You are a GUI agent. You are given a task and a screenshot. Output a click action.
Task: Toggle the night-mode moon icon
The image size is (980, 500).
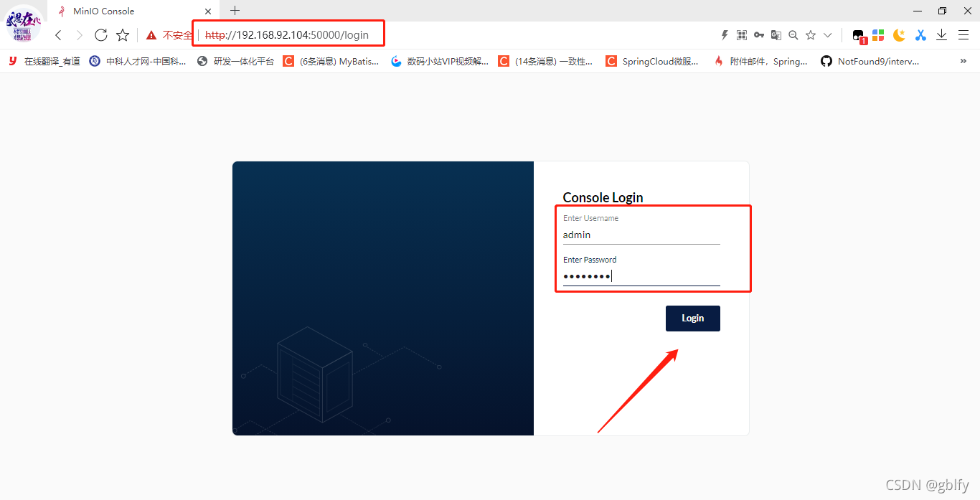pos(899,35)
